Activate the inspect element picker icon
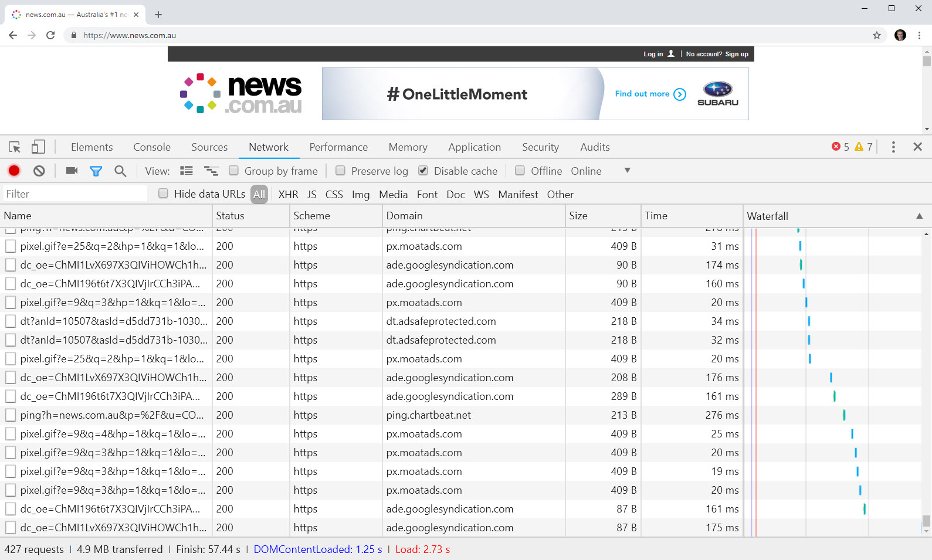Screen dimensions: 932x560 pos(15,147)
